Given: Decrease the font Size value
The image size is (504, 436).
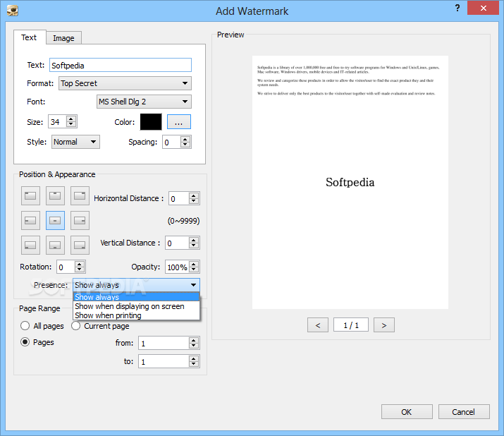Looking at the screenshot, I should (x=71, y=125).
